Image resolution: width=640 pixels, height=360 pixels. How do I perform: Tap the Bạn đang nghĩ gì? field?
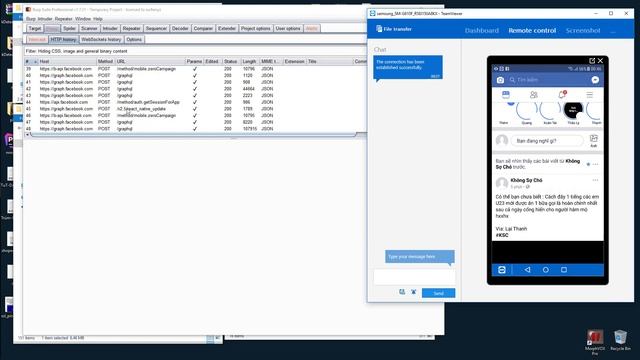pyautogui.click(x=547, y=141)
